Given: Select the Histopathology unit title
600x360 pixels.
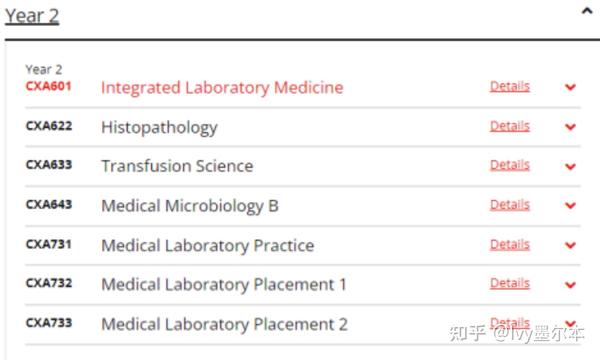Looking at the screenshot, I should pos(159,128).
